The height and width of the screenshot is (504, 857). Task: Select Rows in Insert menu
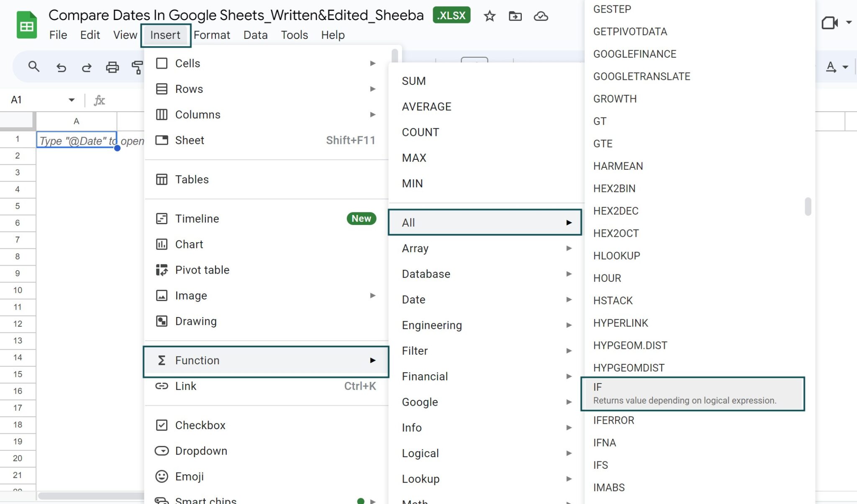[x=266, y=89]
